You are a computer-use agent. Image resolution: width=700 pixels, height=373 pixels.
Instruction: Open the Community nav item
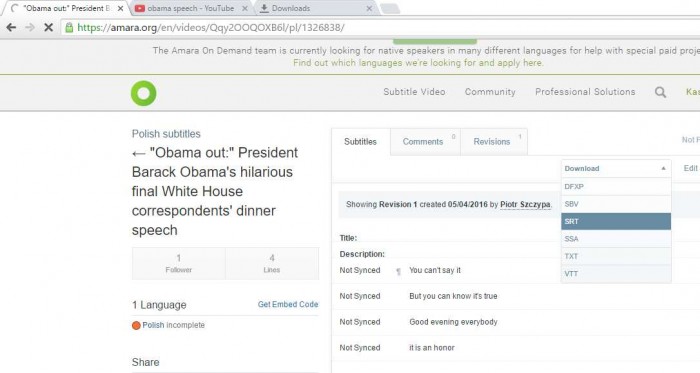[490, 92]
